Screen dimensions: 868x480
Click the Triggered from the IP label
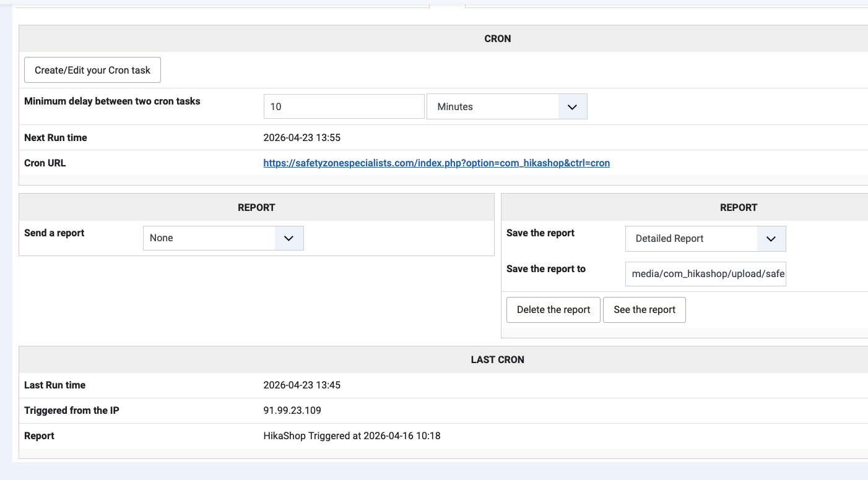point(72,411)
